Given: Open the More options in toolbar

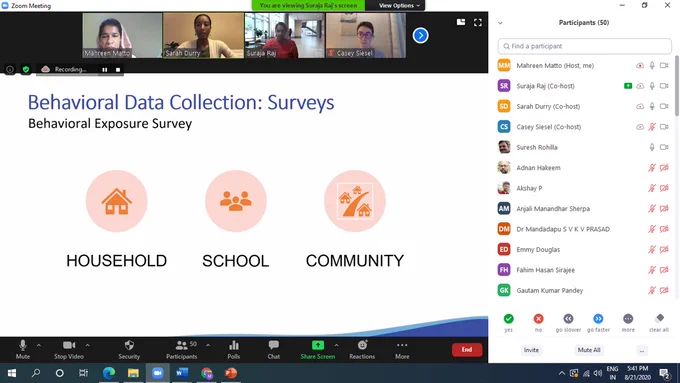Looking at the screenshot, I should [x=402, y=350].
